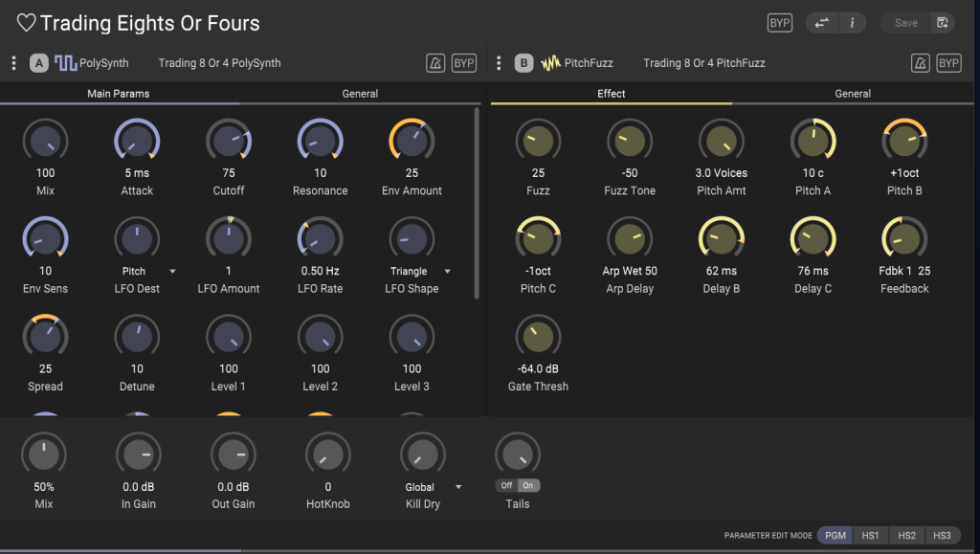Click the Feedback knob
Viewport: 980px width, 554px height.
coord(904,238)
